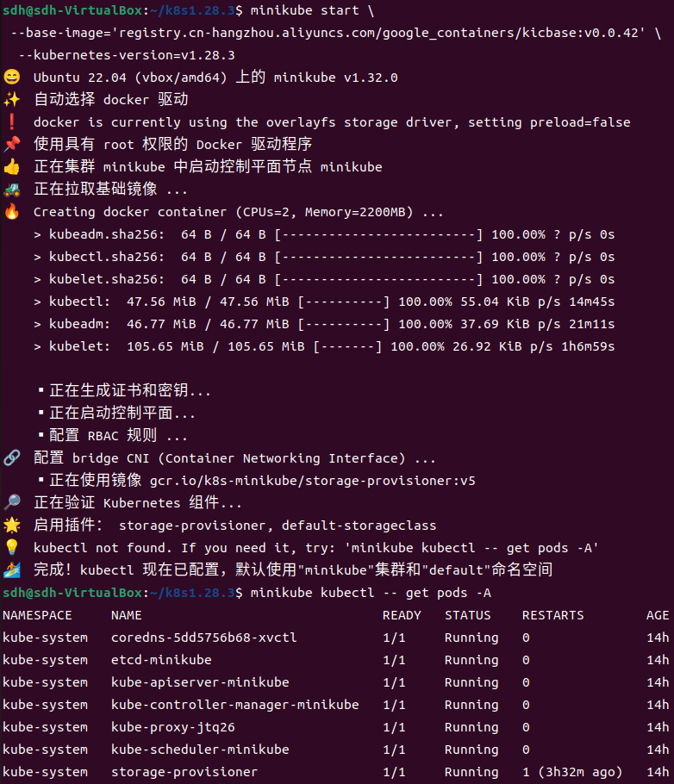The image size is (674, 784).
Task: Click pod name 'kube-scheduler-minikube'
Action: pyautogui.click(x=200, y=750)
